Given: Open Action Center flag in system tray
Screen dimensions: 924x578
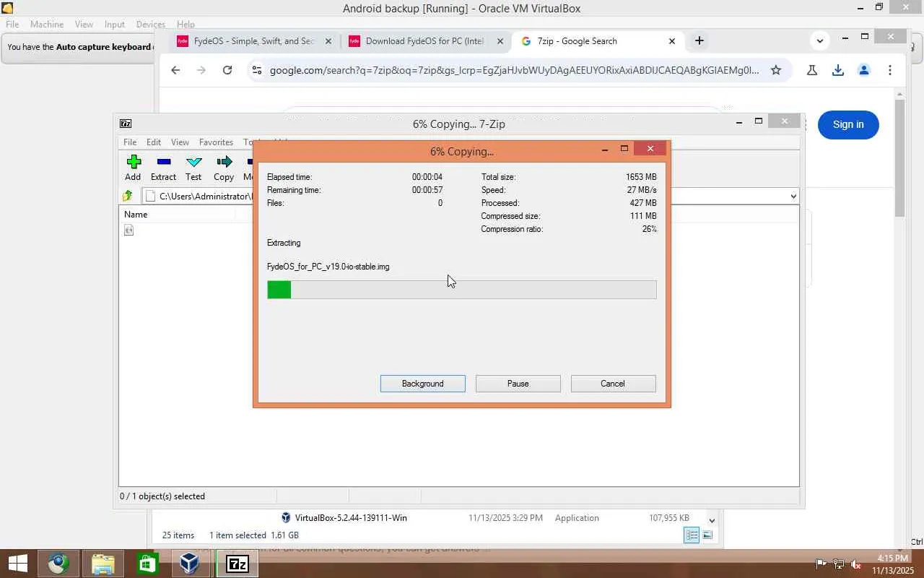Looking at the screenshot, I should [x=821, y=564].
